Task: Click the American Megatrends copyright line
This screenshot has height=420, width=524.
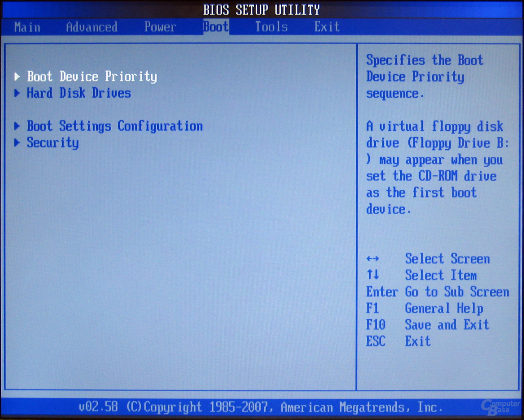Action: click(x=261, y=407)
